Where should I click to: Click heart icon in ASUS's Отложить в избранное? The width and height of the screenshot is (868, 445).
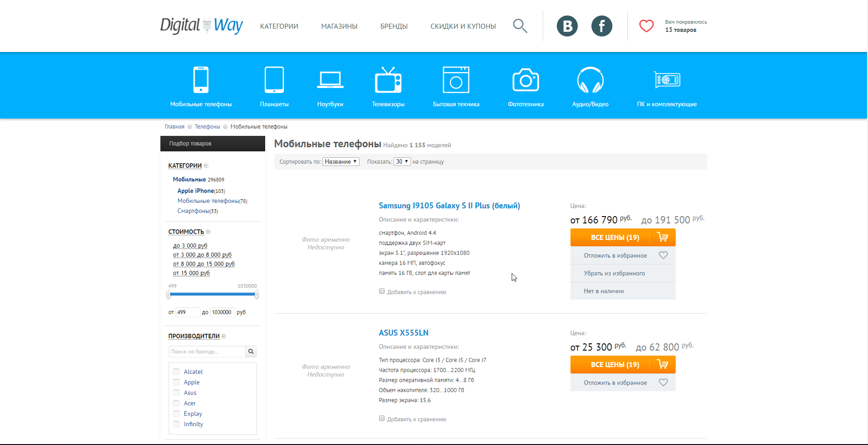663,383
